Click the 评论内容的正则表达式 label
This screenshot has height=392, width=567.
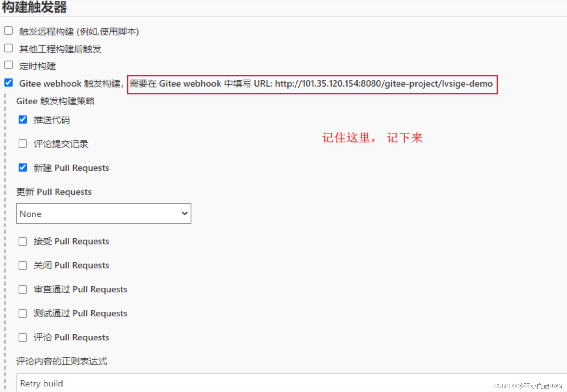click(x=62, y=361)
